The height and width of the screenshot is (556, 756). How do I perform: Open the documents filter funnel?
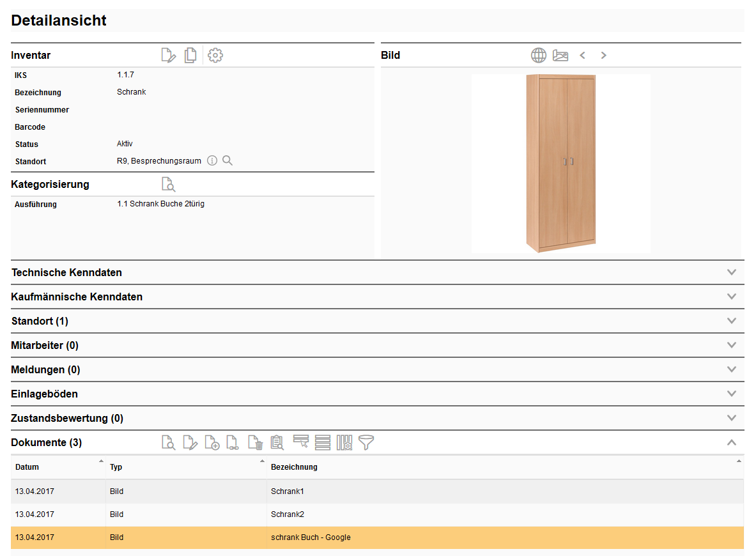click(x=366, y=442)
